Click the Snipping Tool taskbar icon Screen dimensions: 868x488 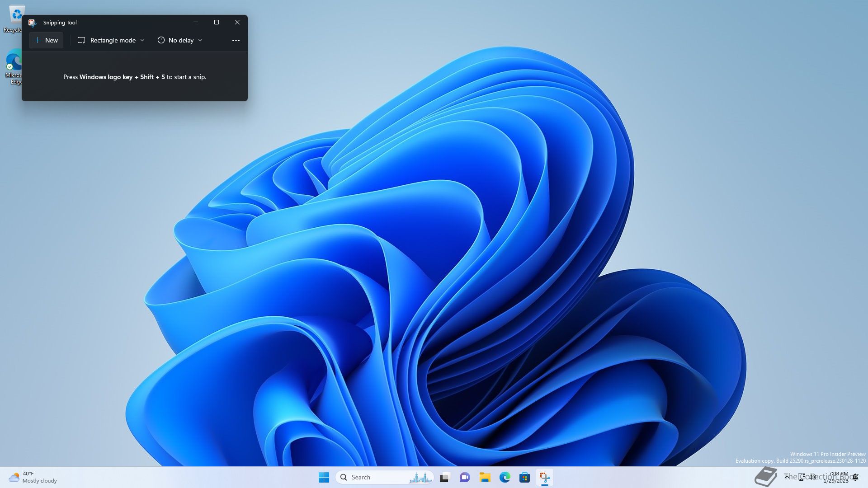point(544,477)
